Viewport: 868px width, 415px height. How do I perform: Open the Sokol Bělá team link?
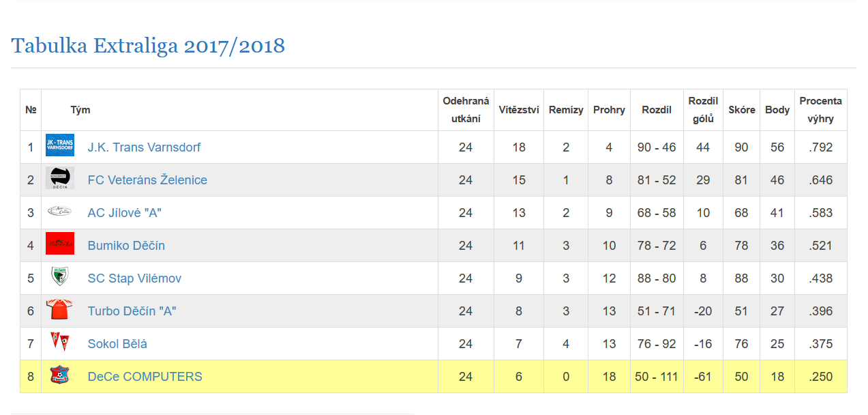[x=117, y=344]
